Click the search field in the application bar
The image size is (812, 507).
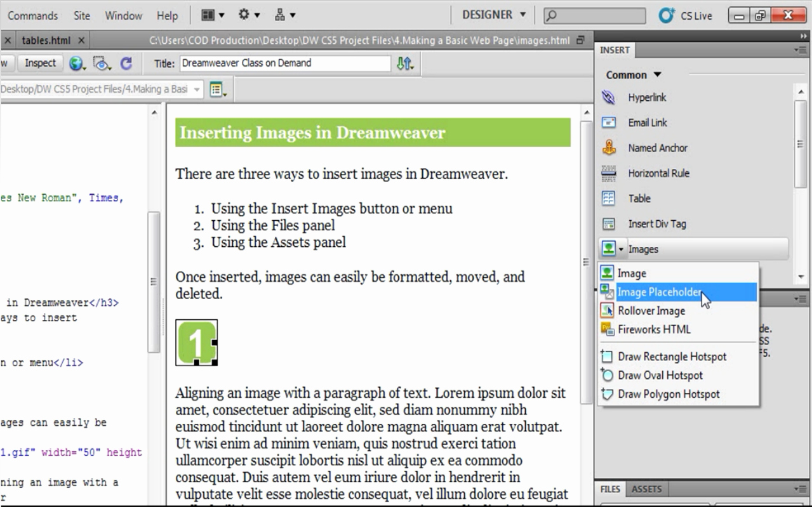click(594, 15)
